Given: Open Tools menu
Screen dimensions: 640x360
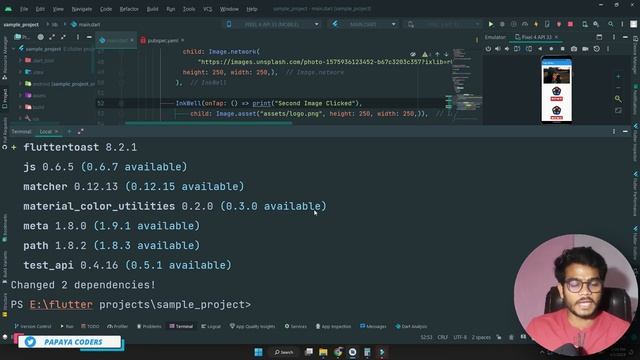Looking at the screenshot, I should point(189,9).
